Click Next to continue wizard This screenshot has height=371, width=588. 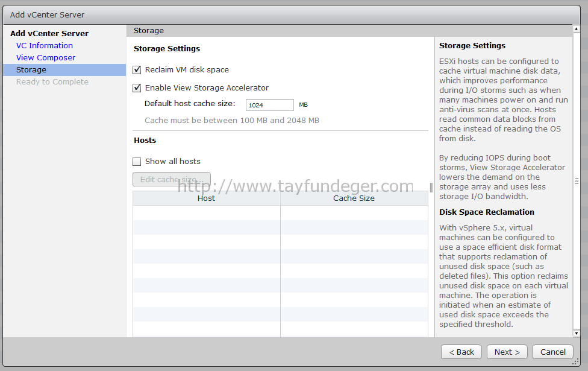point(507,352)
